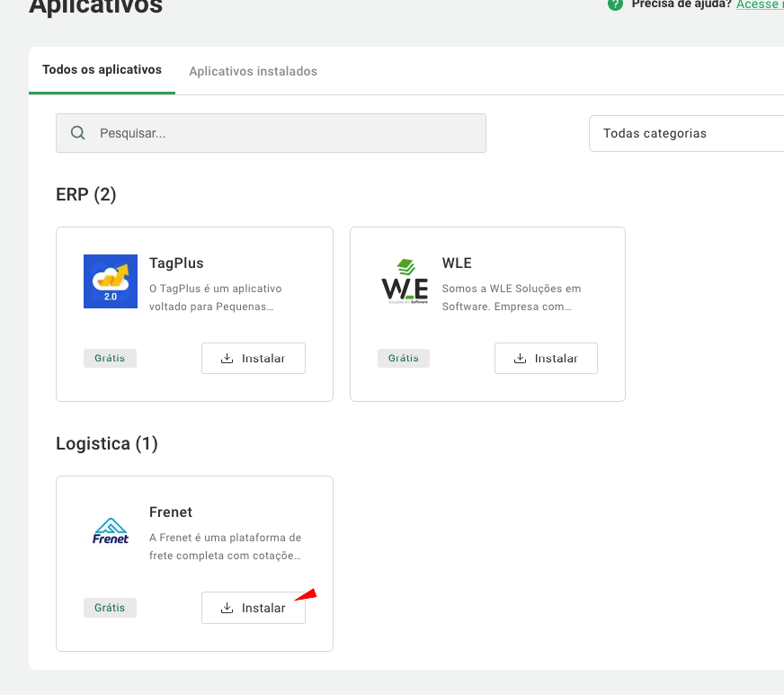784x695 pixels.
Task: Install the TagPlus app
Action: coord(254,358)
